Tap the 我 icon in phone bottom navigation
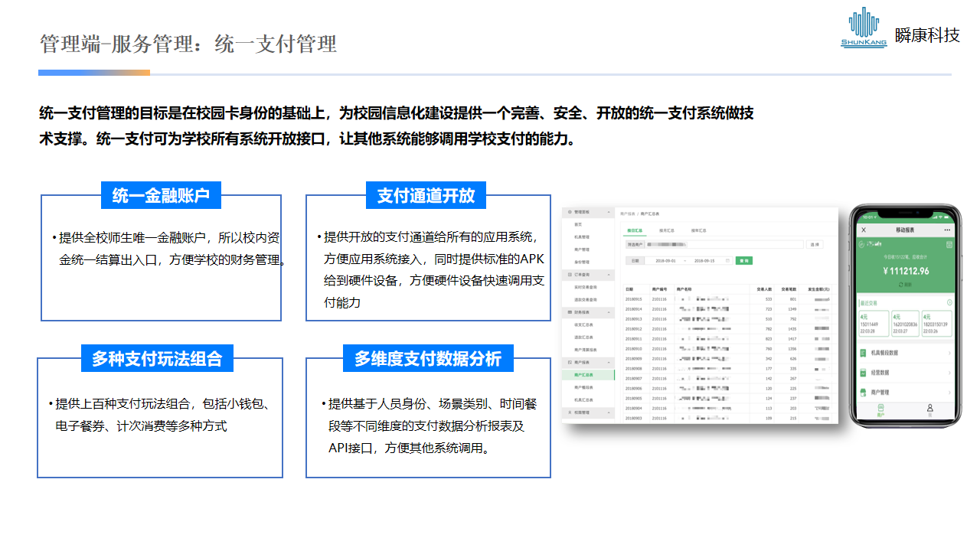This screenshot has width=980, height=551. pos(929,409)
